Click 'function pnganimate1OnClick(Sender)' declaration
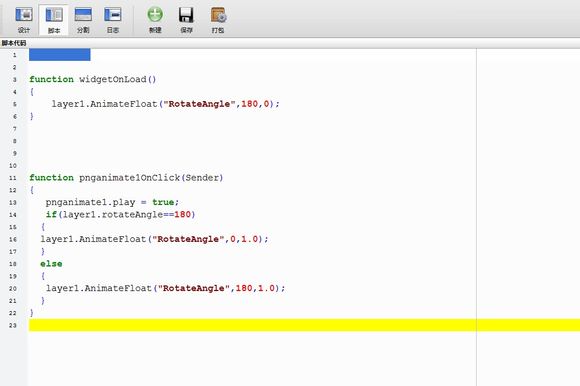The image size is (580, 386). click(x=126, y=177)
